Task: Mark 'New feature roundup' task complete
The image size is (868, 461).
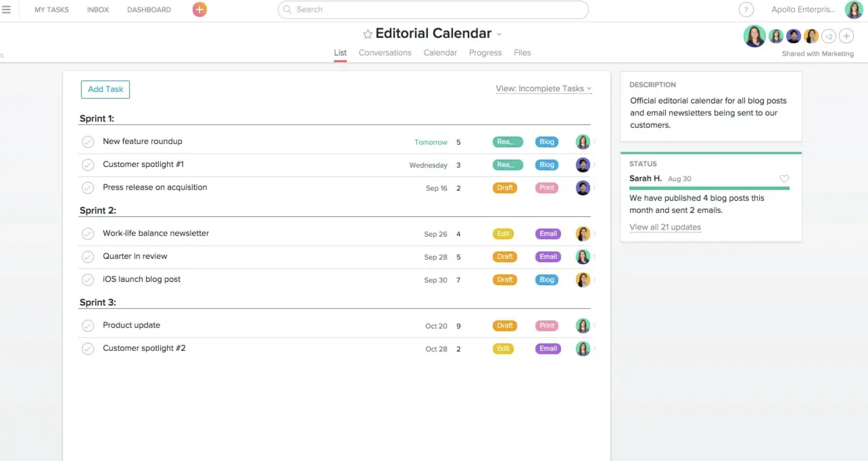Action: pos(88,142)
